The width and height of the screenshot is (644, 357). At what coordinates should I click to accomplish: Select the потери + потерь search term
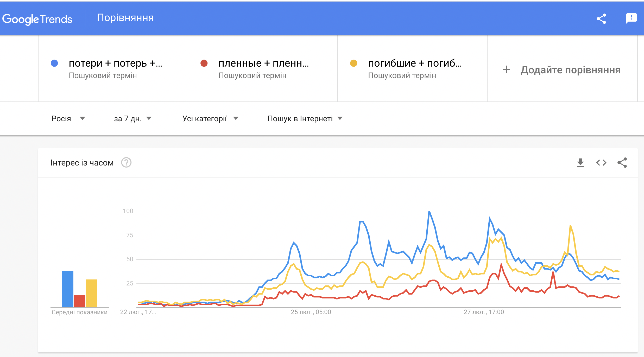coord(115,63)
